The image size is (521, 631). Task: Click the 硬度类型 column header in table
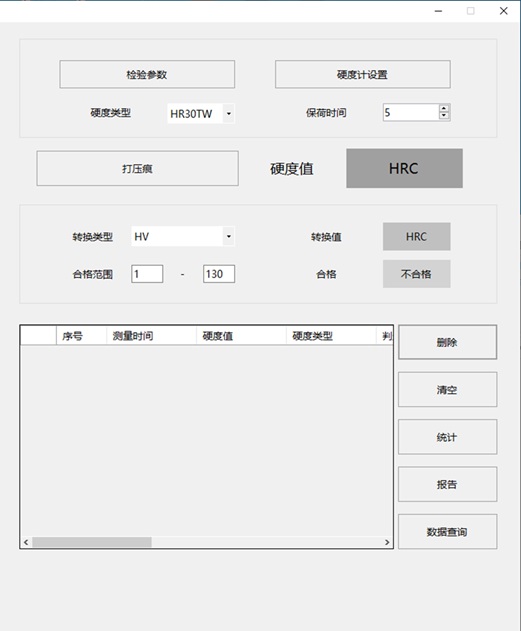331,336
